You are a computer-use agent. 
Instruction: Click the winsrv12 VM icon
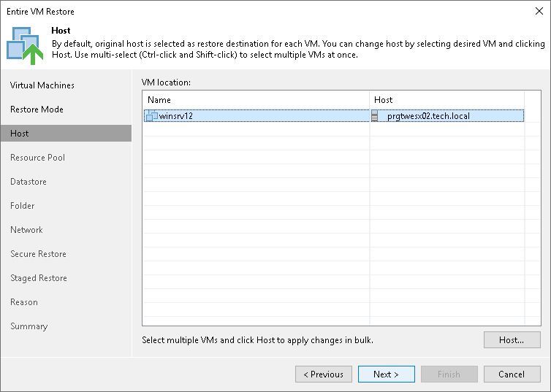(151, 115)
